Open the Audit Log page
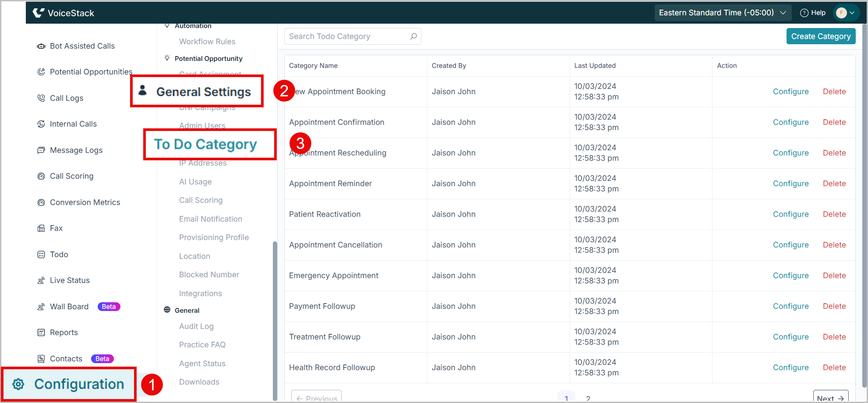 [x=196, y=326]
